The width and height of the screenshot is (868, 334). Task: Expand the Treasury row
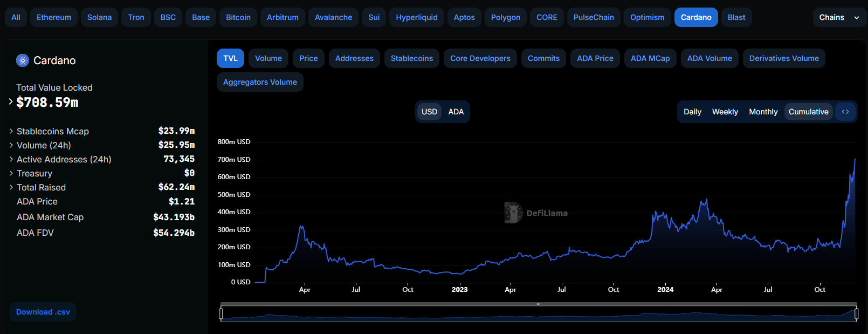11,173
